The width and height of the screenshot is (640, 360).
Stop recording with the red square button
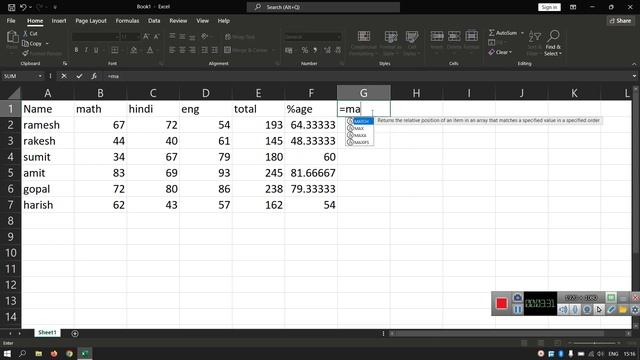(x=502, y=303)
